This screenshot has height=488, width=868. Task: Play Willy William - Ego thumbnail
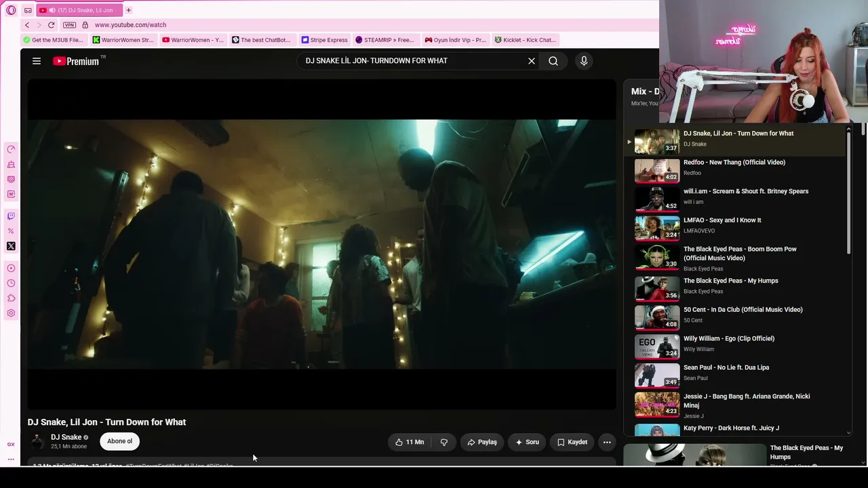coord(657,346)
